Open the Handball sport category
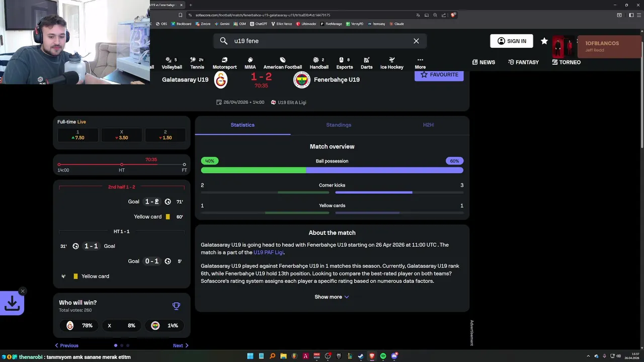Image resolution: width=644 pixels, height=362 pixels. tap(319, 63)
